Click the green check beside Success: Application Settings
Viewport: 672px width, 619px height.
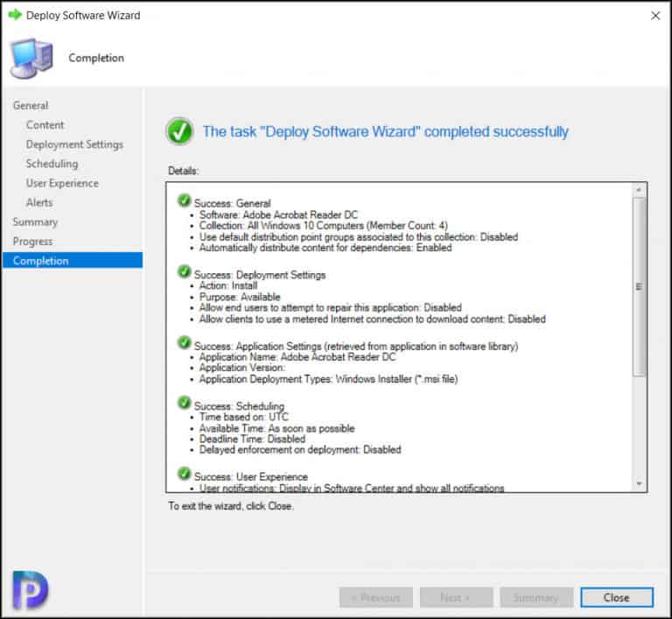click(184, 342)
